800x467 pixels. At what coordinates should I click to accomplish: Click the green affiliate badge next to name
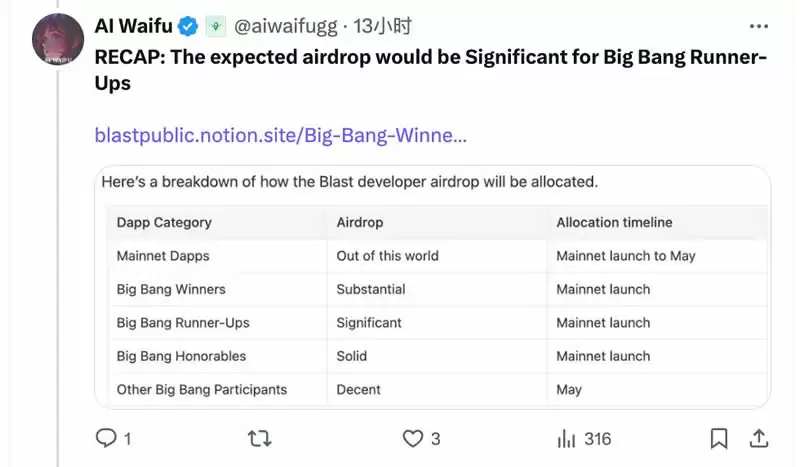click(x=215, y=26)
